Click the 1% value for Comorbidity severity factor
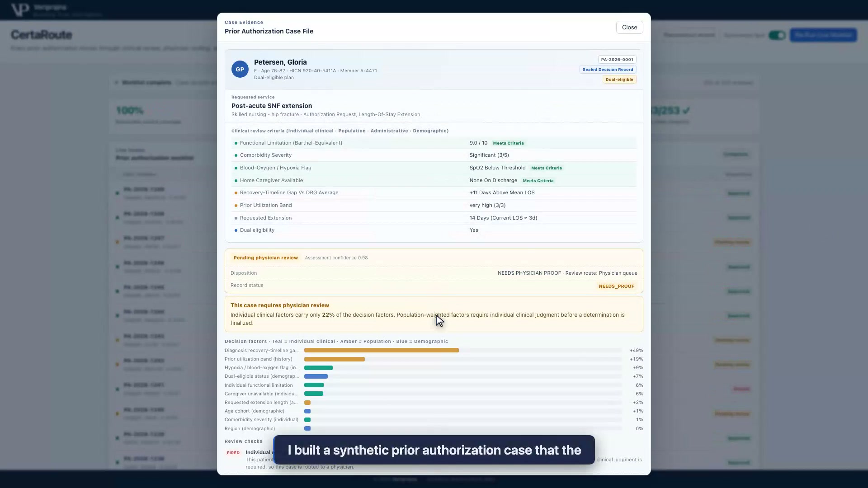The height and width of the screenshot is (488, 868). click(639, 420)
